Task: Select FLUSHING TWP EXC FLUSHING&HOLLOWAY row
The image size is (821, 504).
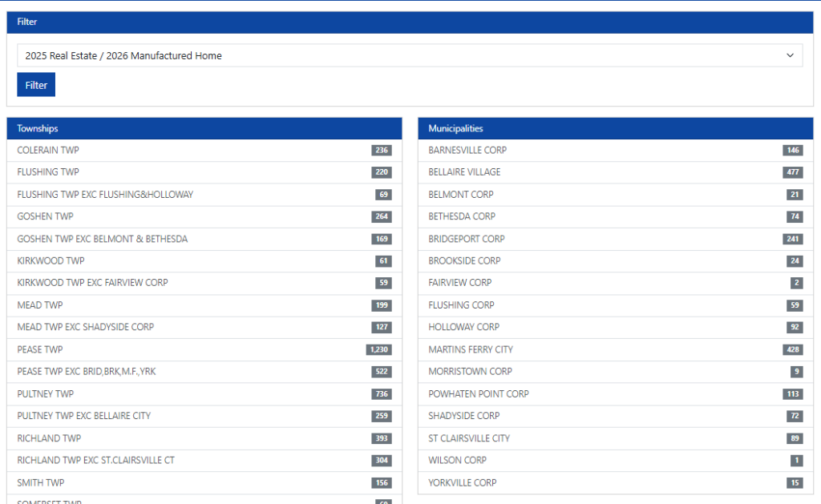Action: pyautogui.click(x=105, y=195)
